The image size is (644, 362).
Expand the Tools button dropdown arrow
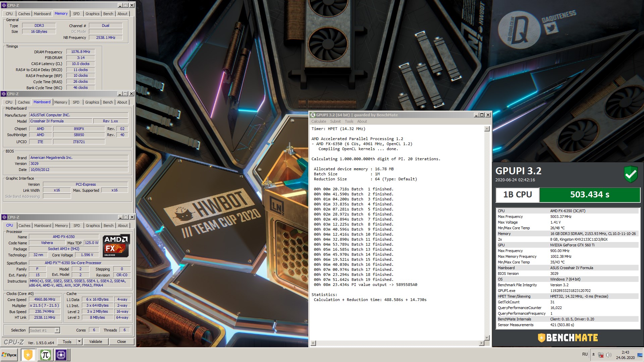click(x=79, y=342)
